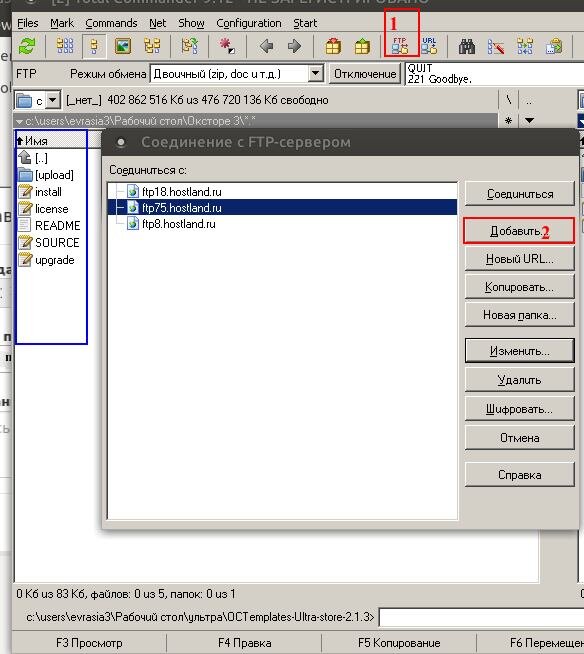Go to parent directory [..] entry
Viewport: 584px width, 654px height.
point(33,158)
